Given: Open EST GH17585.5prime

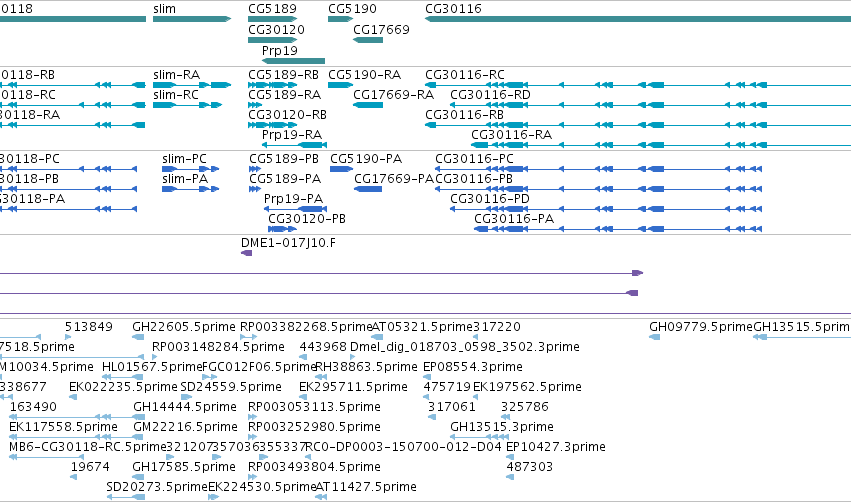Looking at the screenshot, I should (x=184, y=467).
